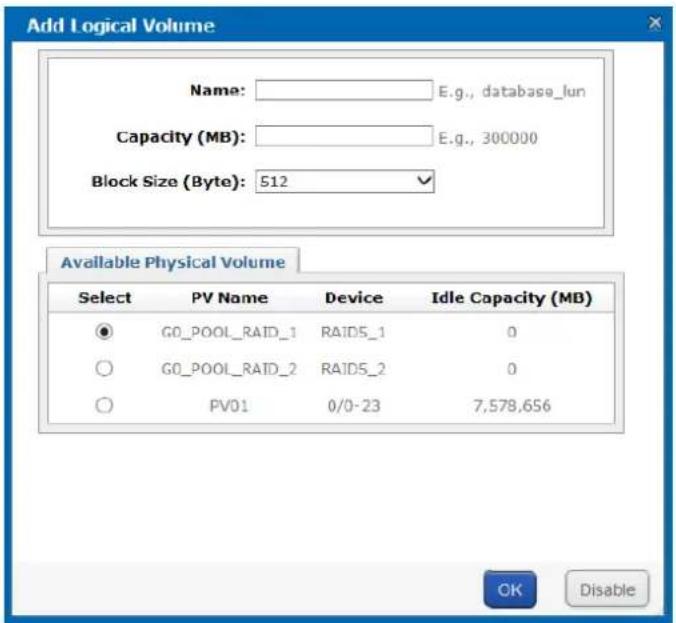This screenshot has height=623, width=676.
Task: Click the E.g., 300000 hint text
Action: pyautogui.click(x=488, y=138)
